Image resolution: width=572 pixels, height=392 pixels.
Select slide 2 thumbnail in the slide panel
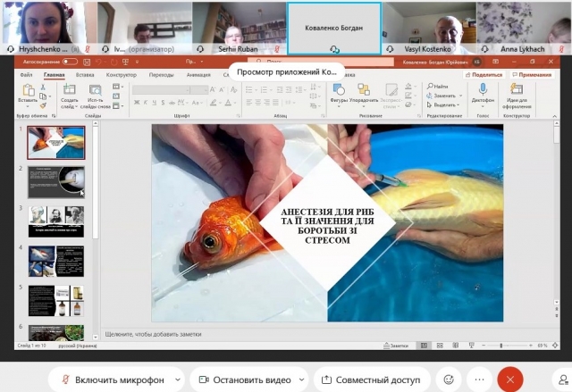[55, 181]
